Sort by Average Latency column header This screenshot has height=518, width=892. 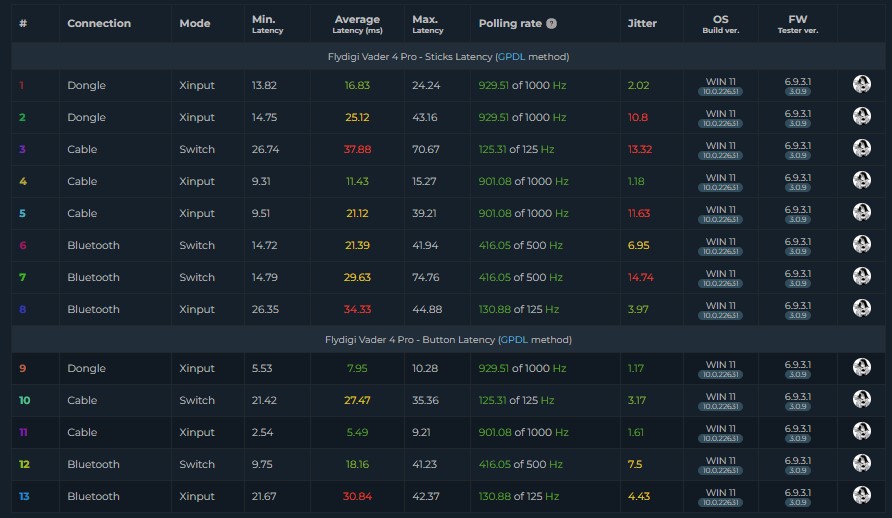357,24
